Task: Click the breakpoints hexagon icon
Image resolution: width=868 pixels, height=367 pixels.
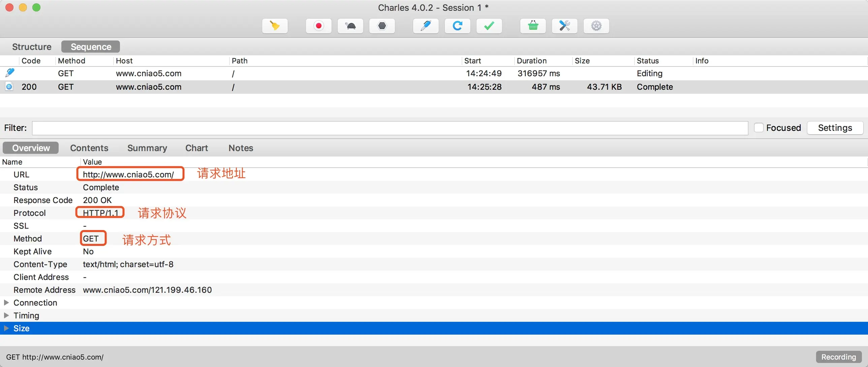Action: [382, 26]
